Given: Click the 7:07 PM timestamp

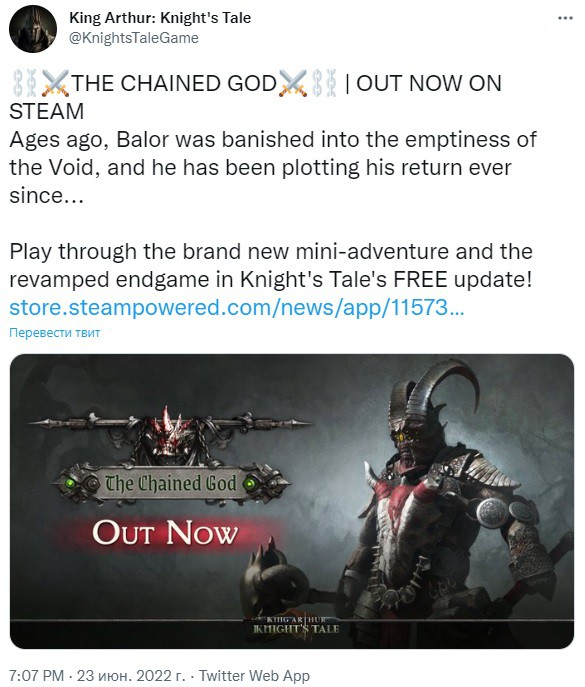Looking at the screenshot, I should click(x=37, y=675).
